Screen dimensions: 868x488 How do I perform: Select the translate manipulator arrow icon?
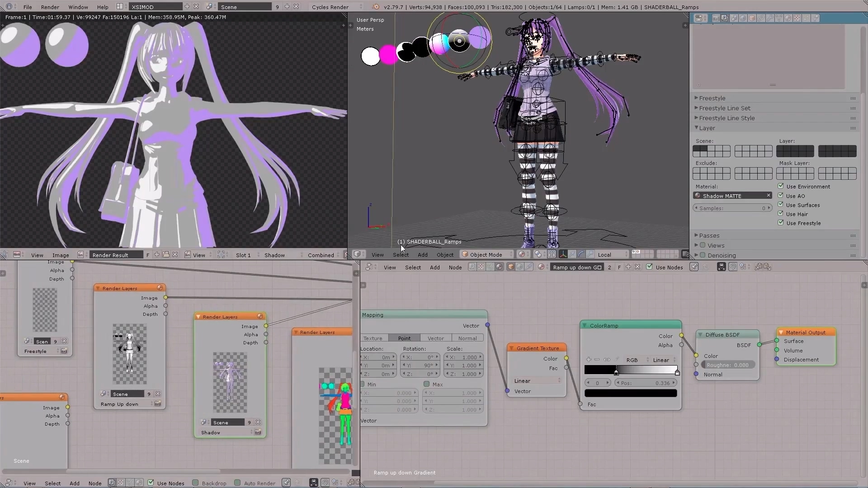(x=572, y=254)
